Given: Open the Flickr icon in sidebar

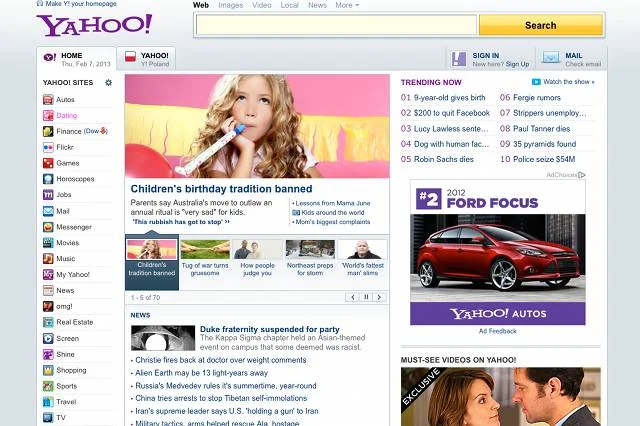Looking at the screenshot, I should 48,147.
